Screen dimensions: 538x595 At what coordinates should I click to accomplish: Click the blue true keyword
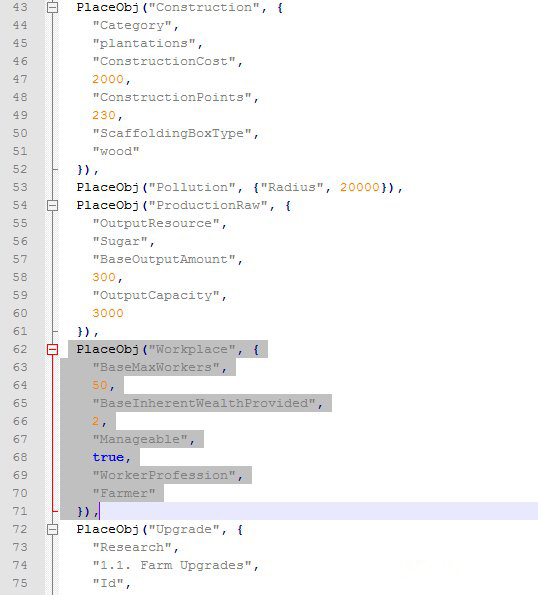108,457
